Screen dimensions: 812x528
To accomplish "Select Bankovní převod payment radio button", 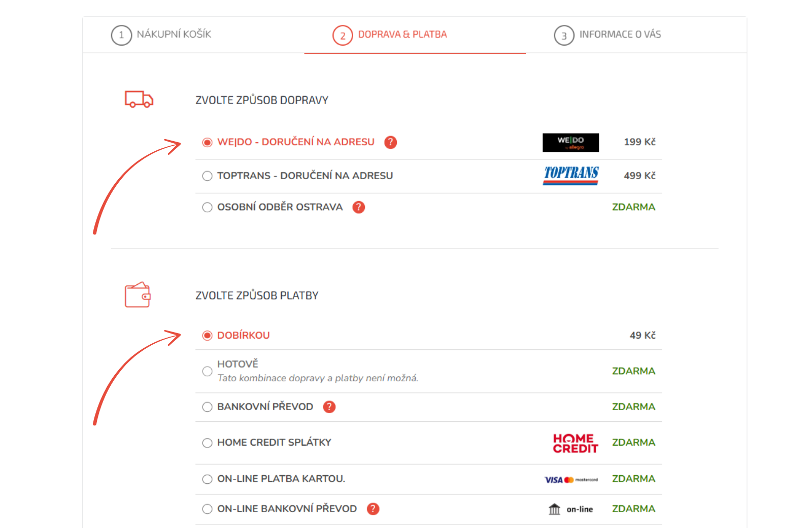I will point(207,407).
